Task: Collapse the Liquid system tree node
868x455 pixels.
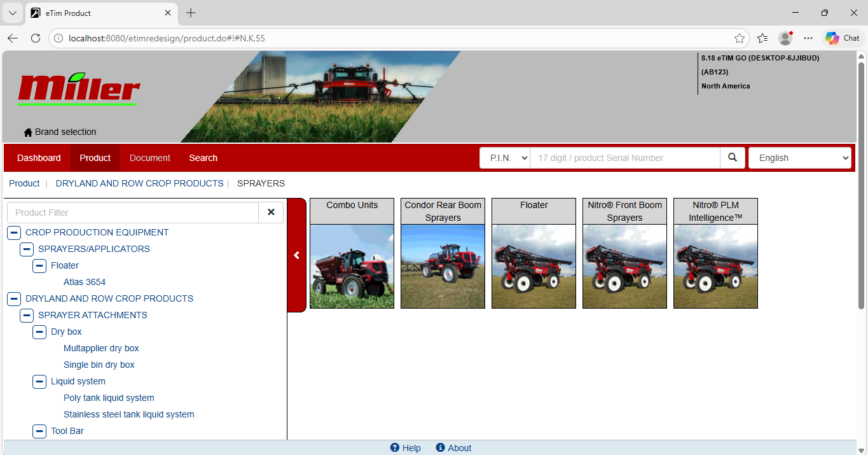Action: pyautogui.click(x=39, y=382)
